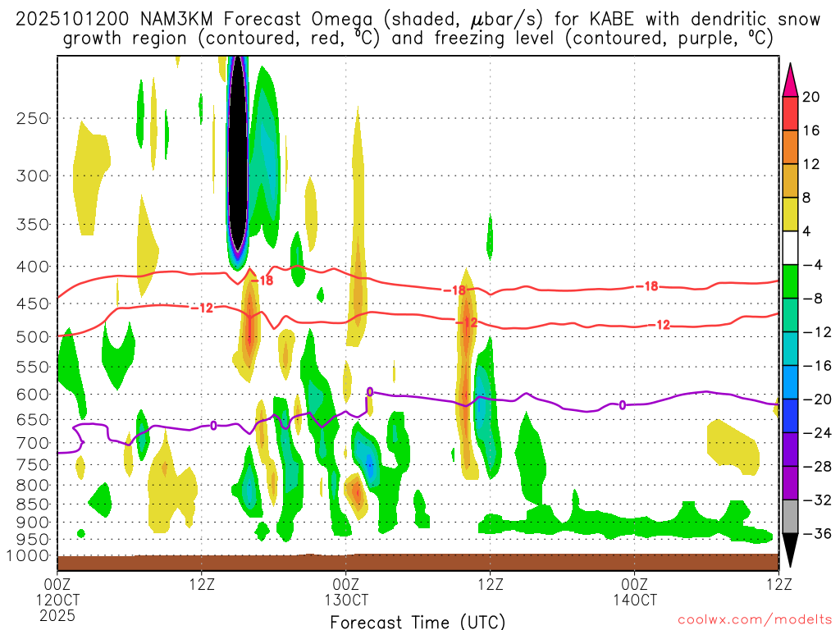Select the white -4 to 4 colorbar swatch

tap(790, 248)
